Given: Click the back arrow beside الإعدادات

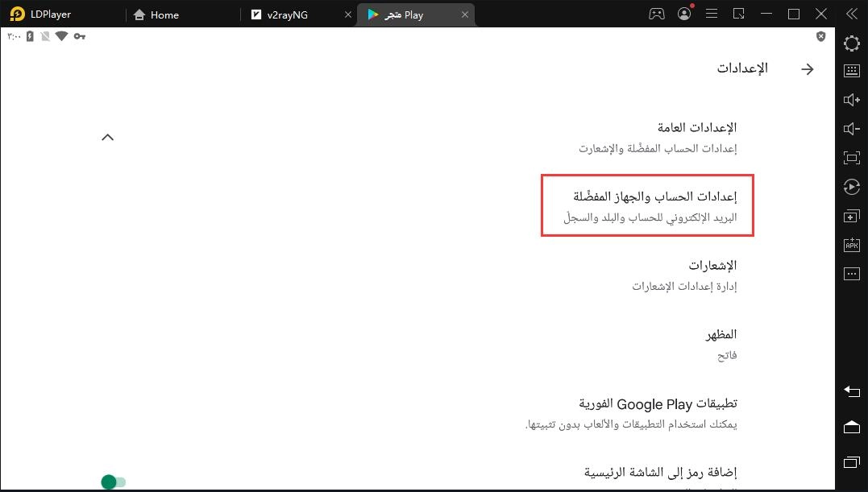Looking at the screenshot, I should tap(807, 69).
